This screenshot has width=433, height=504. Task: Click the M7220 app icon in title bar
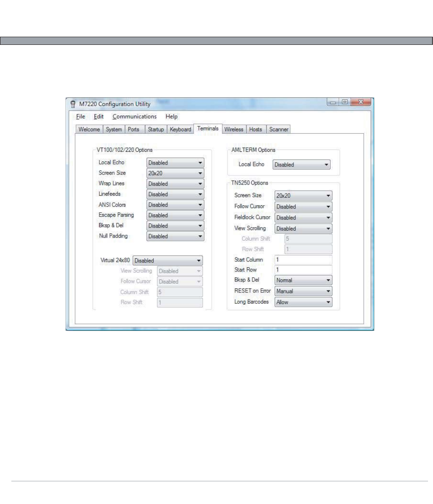coord(73,104)
